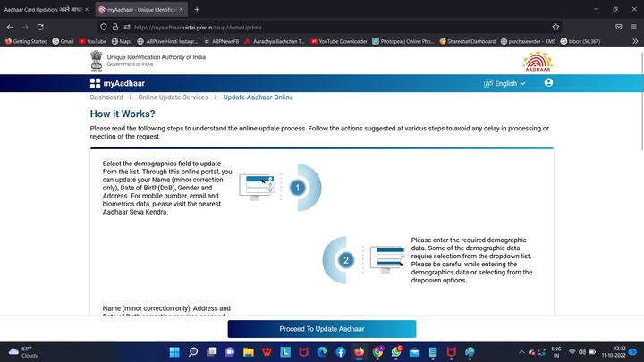The image size is (644, 362).
Task: Go to Dashboard breadcrumb link
Action: pyautogui.click(x=106, y=97)
